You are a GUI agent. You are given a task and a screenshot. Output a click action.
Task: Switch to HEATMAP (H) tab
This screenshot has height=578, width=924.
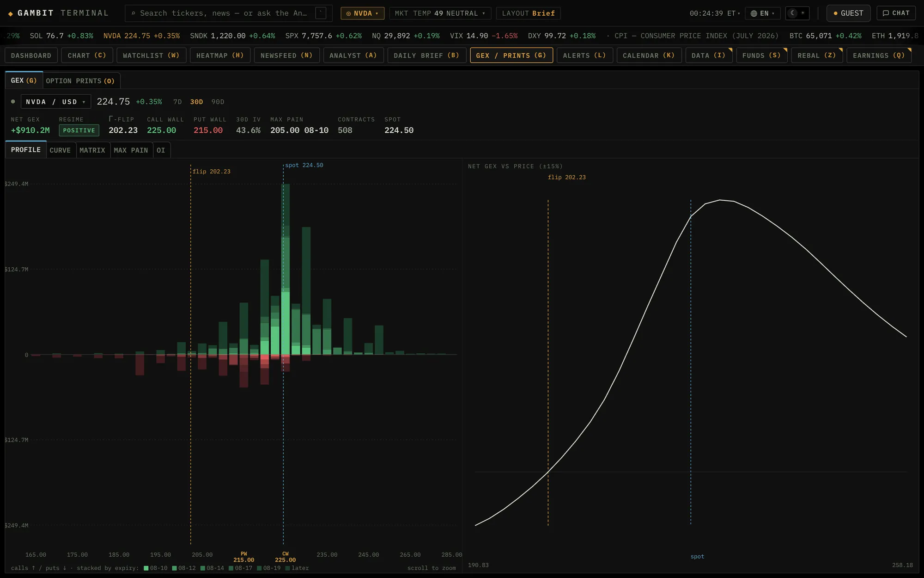pos(220,55)
